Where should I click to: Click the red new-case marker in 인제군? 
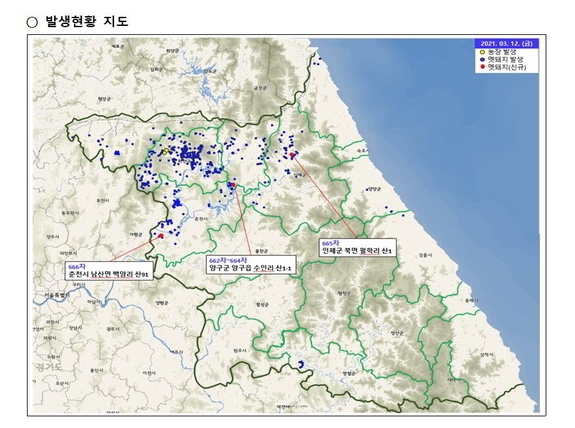tap(292, 155)
